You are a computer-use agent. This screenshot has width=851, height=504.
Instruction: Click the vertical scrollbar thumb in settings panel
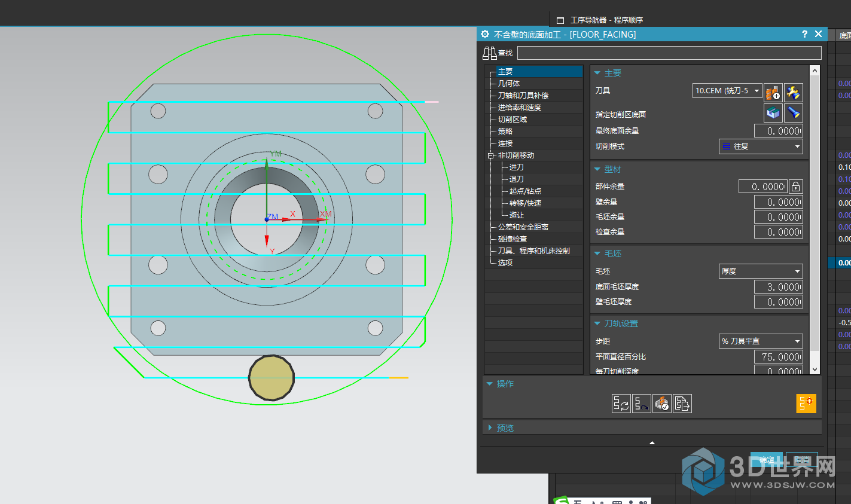[815, 213]
